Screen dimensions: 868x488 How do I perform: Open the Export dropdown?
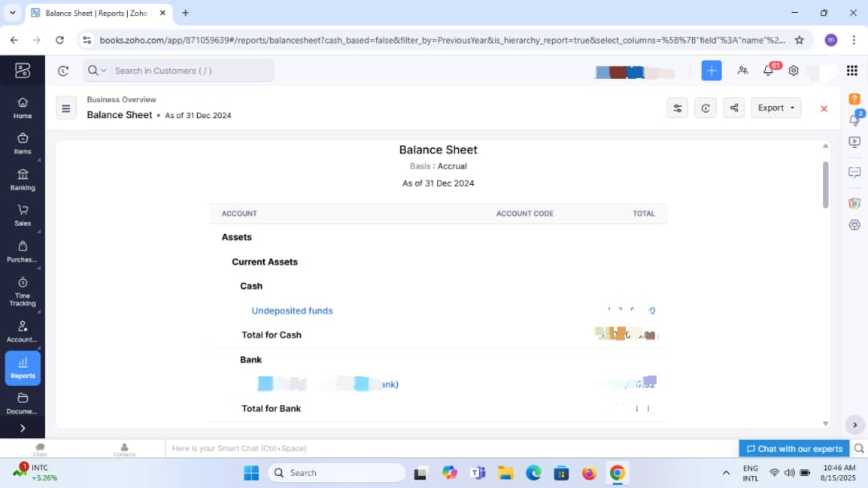pyautogui.click(x=776, y=108)
